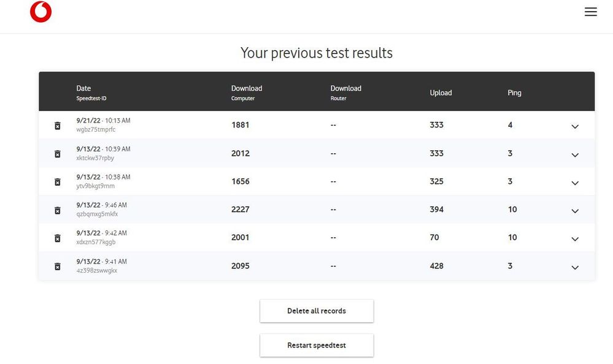Expand the xktckw37rpby test details
The height and width of the screenshot is (364, 613).
tap(575, 154)
